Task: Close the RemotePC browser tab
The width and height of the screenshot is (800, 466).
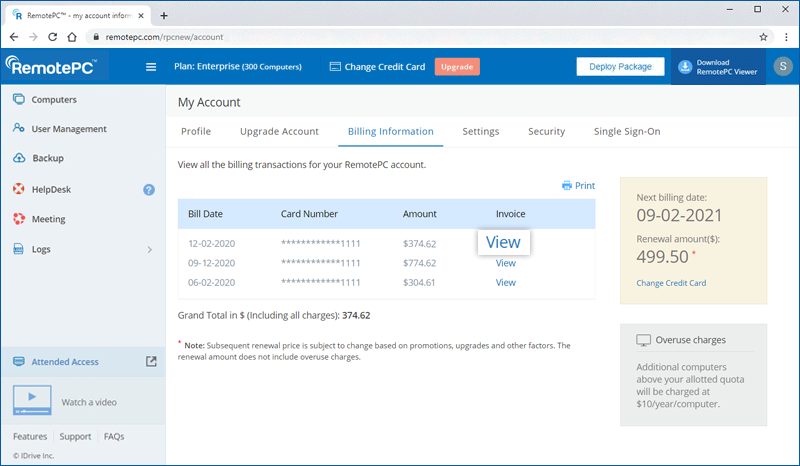Action: (141, 15)
